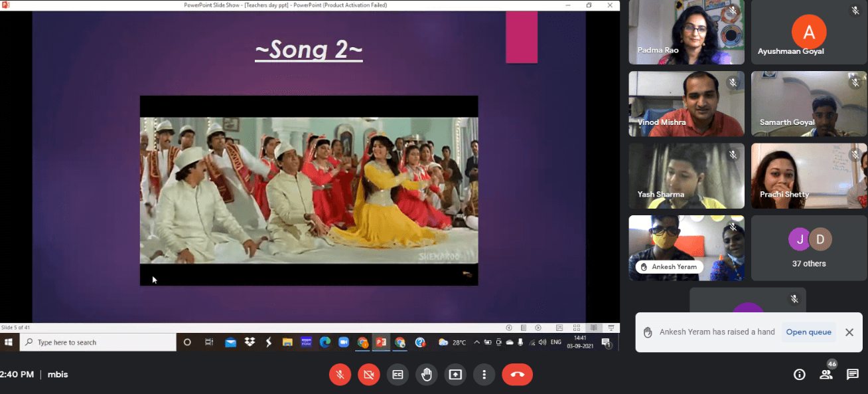
Task: Open Microsoft Edge from the taskbar
Action: (325, 342)
